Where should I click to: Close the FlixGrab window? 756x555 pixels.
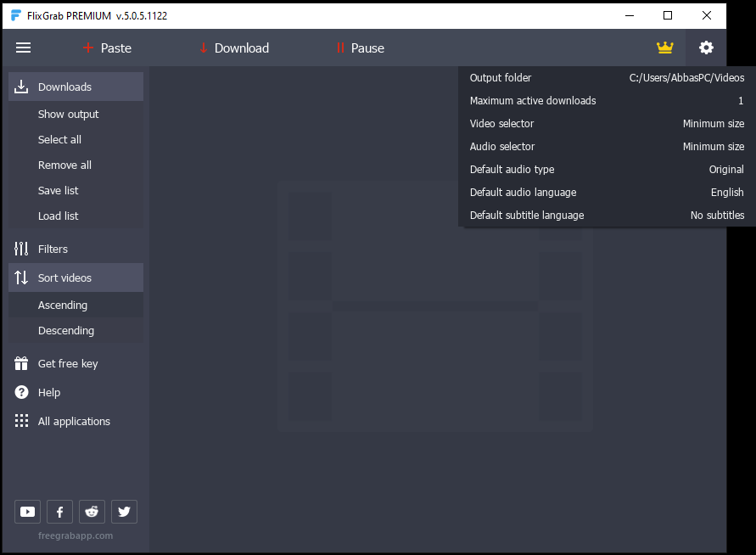[x=706, y=15]
